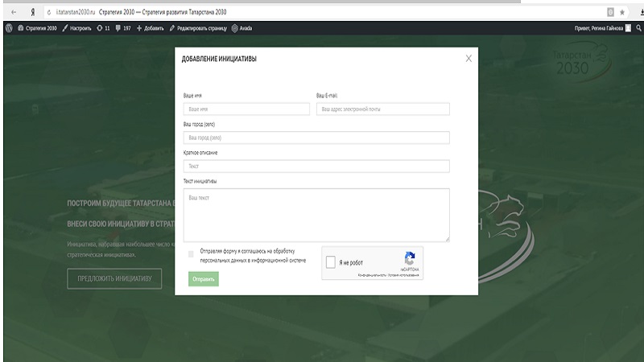Expand the Добавить admin menu
Viewport: 644px width, 362px height.
coord(151,27)
